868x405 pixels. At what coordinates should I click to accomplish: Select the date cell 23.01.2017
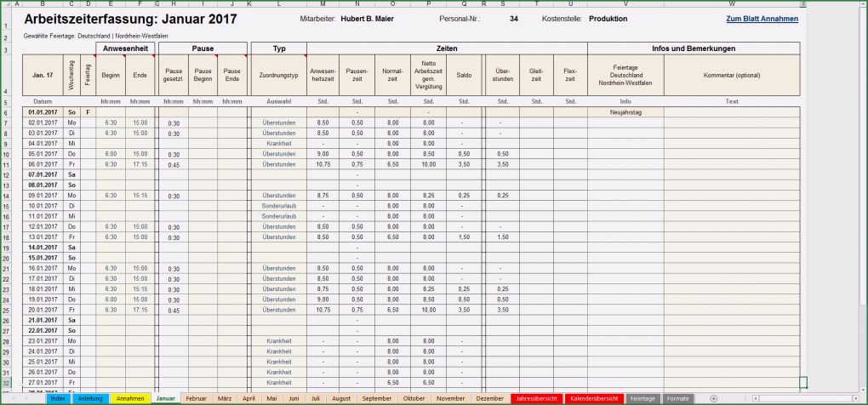(x=43, y=341)
